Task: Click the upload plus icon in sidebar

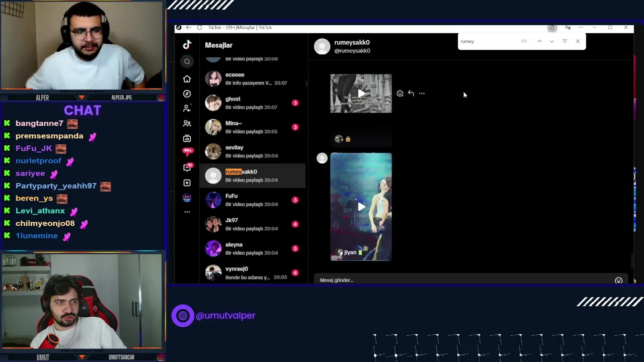Action: (187, 183)
